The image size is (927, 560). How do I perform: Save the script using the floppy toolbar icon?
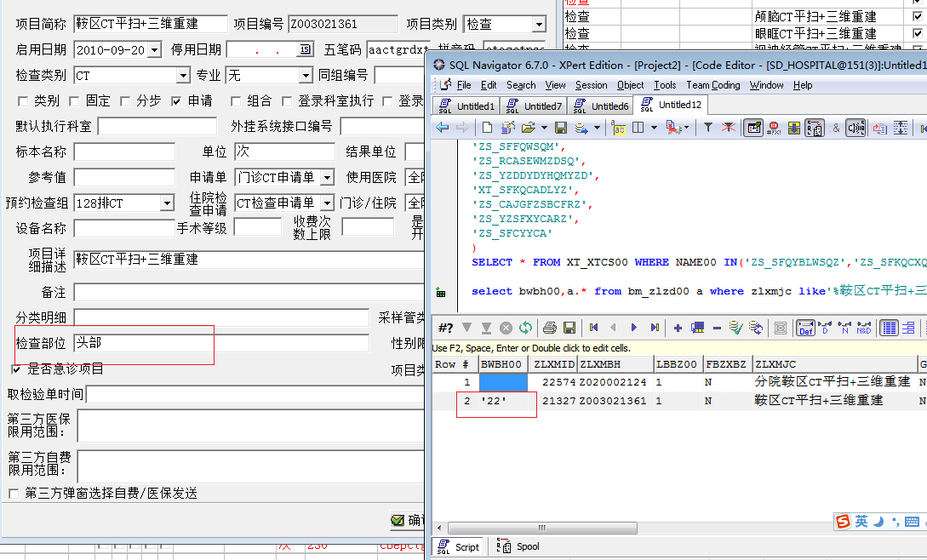coord(561,127)
